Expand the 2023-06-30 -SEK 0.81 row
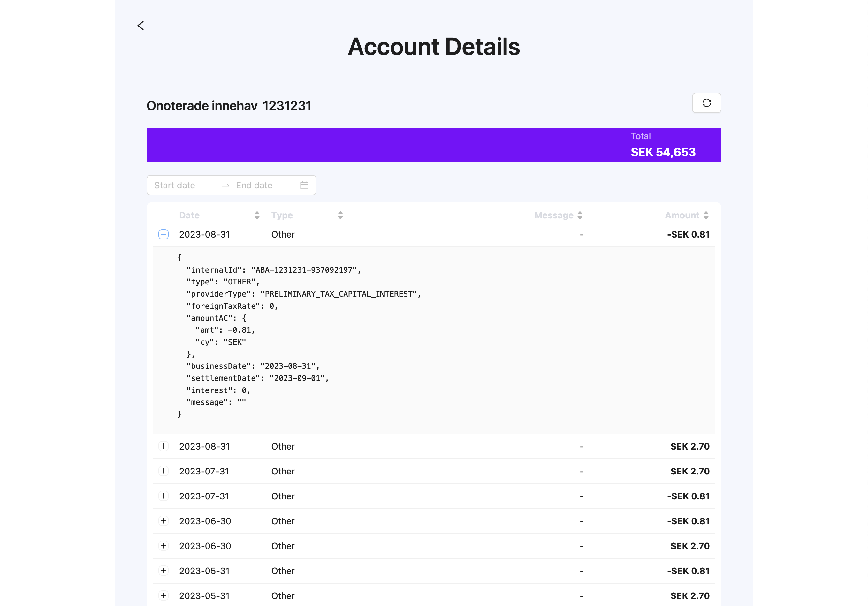The height and width of the screenshot is (606, 868). 163,521
